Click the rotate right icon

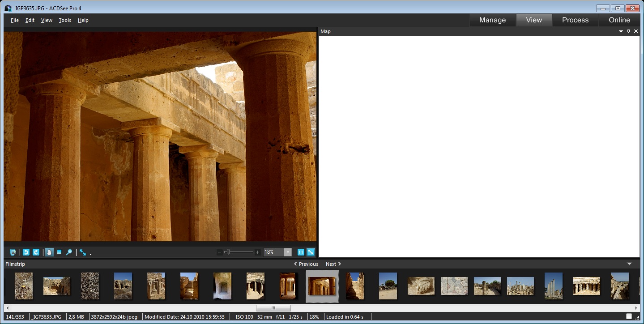[36, 252]
